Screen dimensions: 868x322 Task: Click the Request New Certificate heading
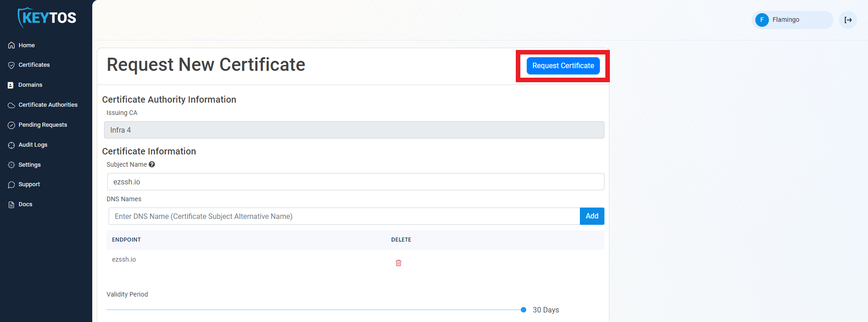[x=206, y=64]
